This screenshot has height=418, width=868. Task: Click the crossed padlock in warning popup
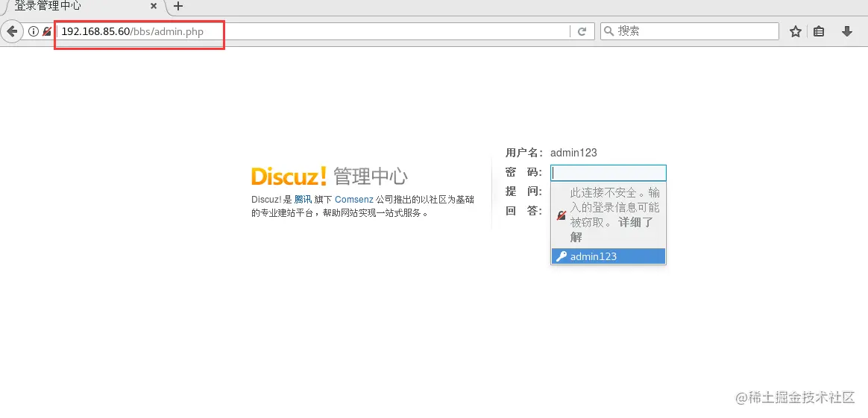pos(562,215)
